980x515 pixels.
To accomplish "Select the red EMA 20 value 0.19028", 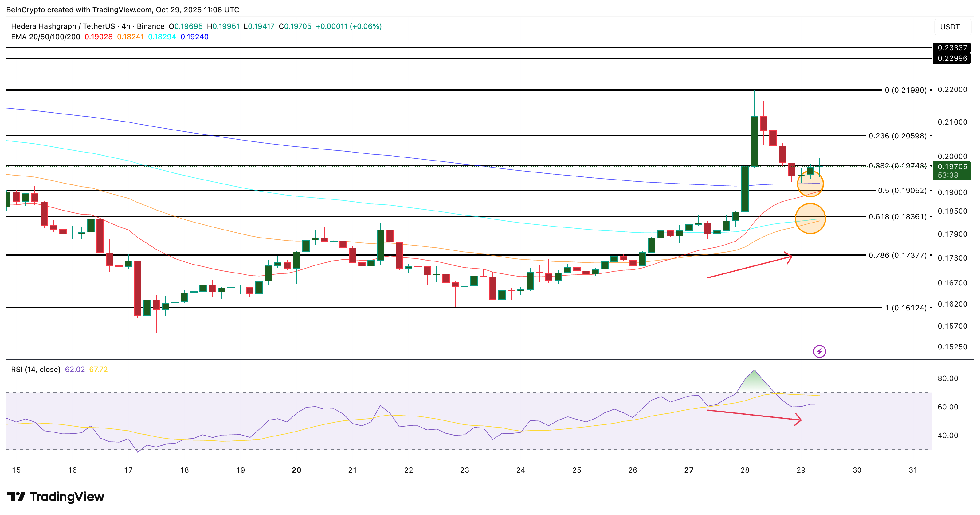I will pos(98,37).
